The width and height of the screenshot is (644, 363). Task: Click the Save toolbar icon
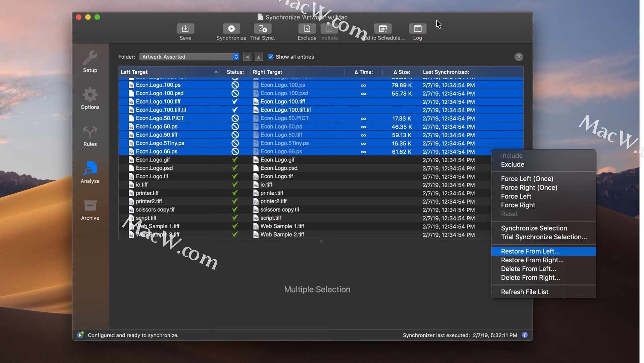(185, 29)
